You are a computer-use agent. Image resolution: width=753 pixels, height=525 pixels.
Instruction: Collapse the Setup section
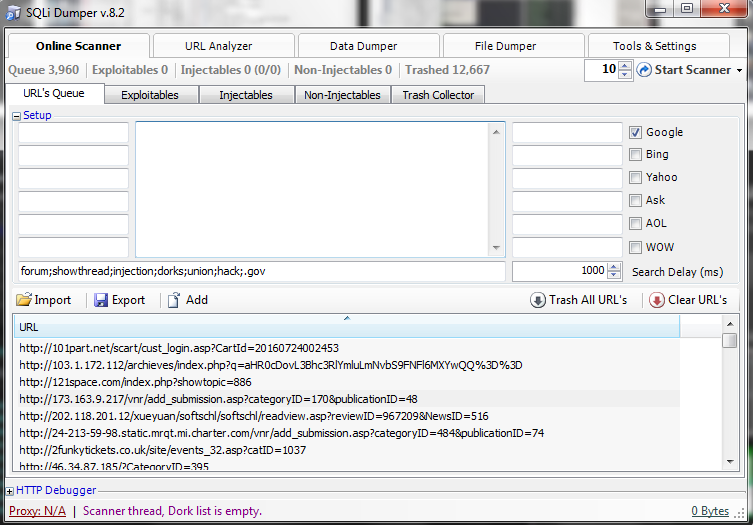pos(16,116)
